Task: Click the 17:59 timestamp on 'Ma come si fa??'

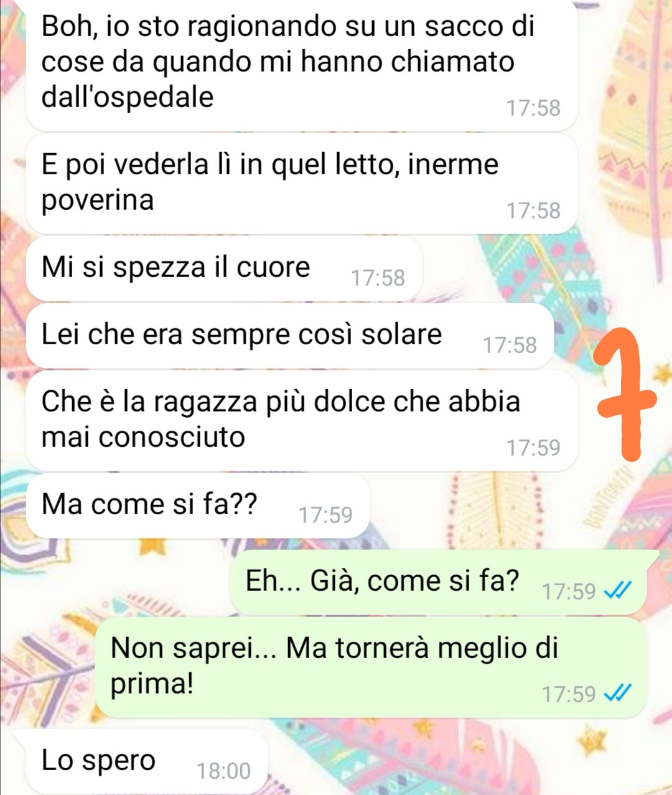Action: pyautogui.click(x=325, y=515)
